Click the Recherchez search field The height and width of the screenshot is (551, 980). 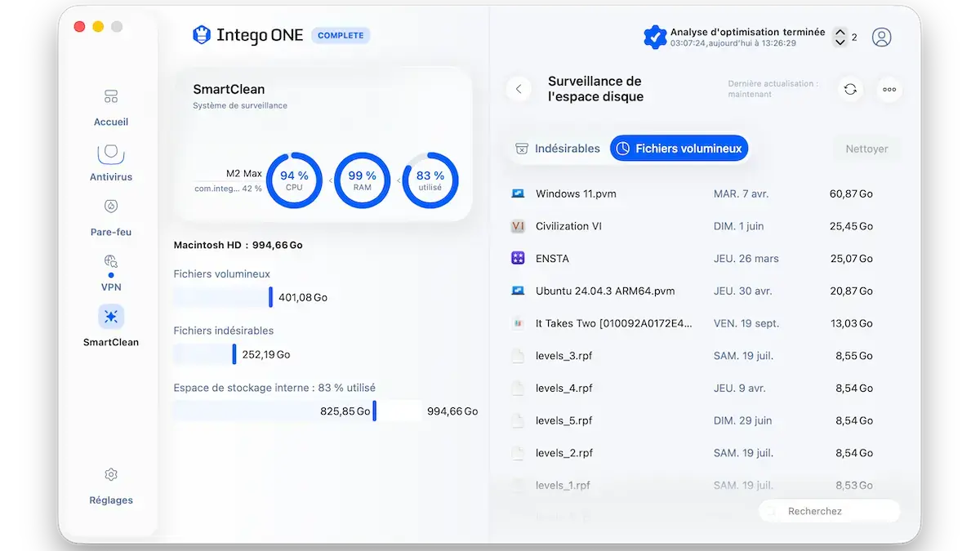click(x=829, y=511)
